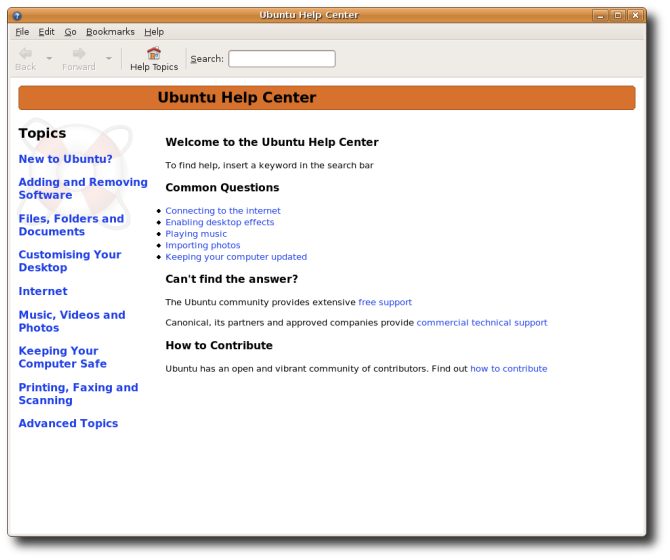This screenshot has width=670, height=560.
Task: Follow the Connecting to the internet link
Action: tap(223, 211)
